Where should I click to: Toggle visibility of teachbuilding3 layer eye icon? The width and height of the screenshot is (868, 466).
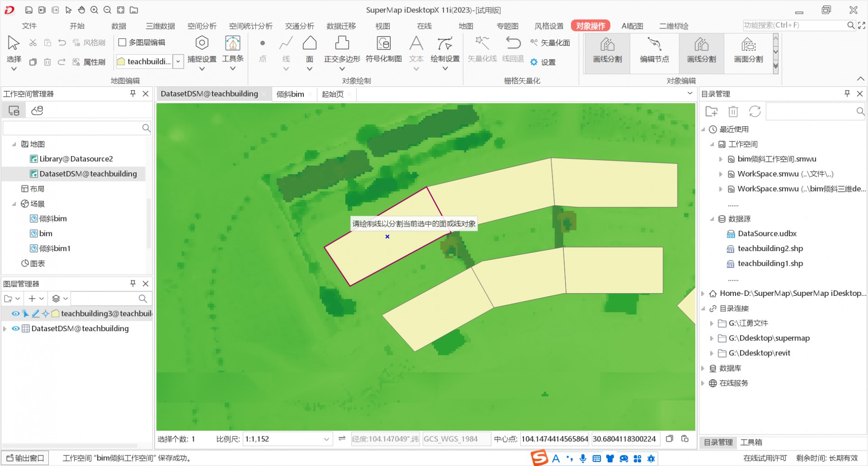(x=16, y=313)
